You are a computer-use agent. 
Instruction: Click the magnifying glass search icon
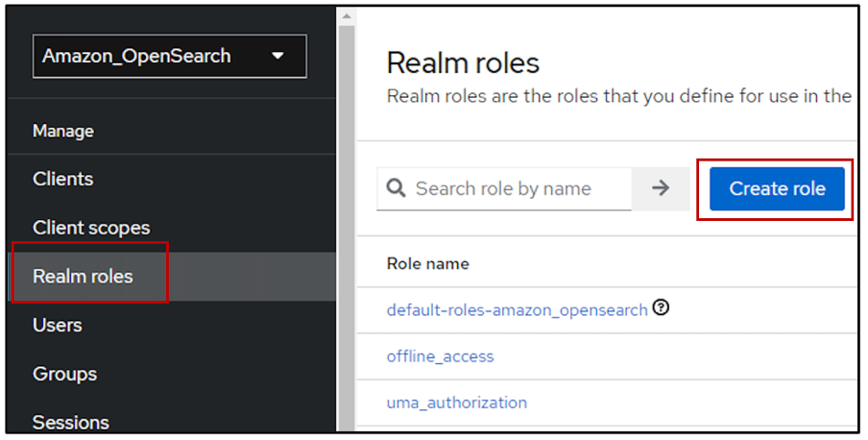coord(396,188)
